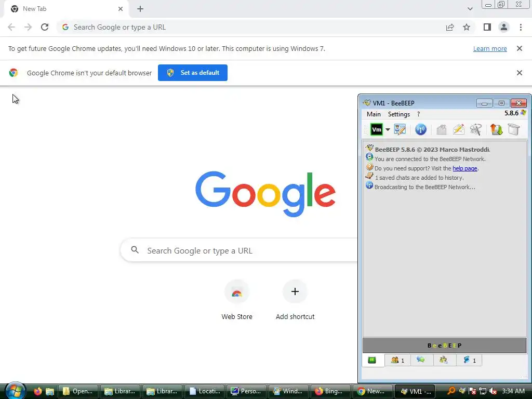This screenshot has width=532, height=399.
Task: Expand the Chrome tab search chevron
Action: click(x=470, y=9)
